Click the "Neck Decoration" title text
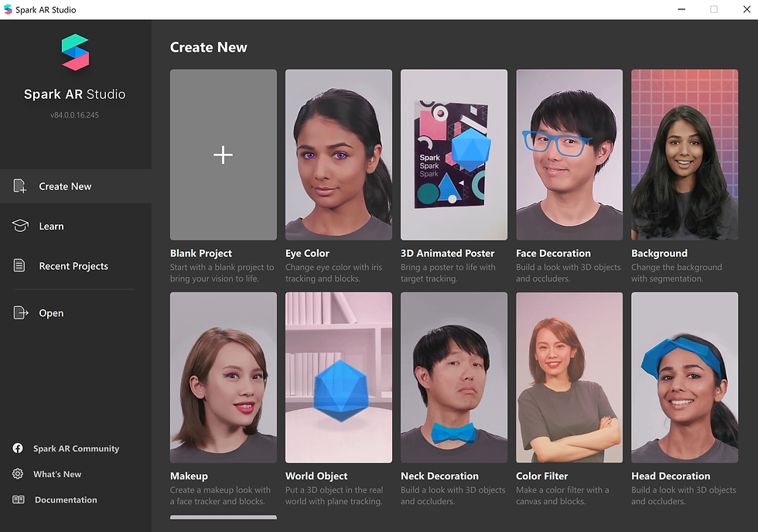This screenshot has width=758, height=532. tap(439, 476)
